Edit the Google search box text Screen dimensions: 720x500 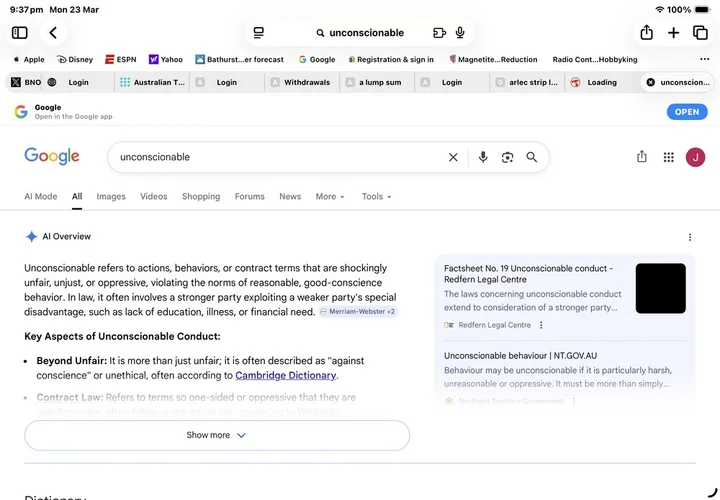(276, 157)
